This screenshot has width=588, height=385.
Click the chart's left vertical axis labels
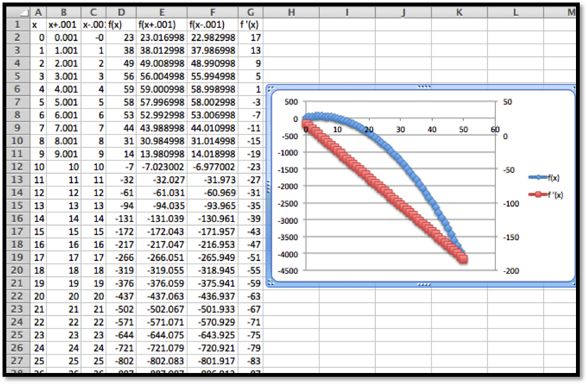pyautogui.click(x=288, y=186)
